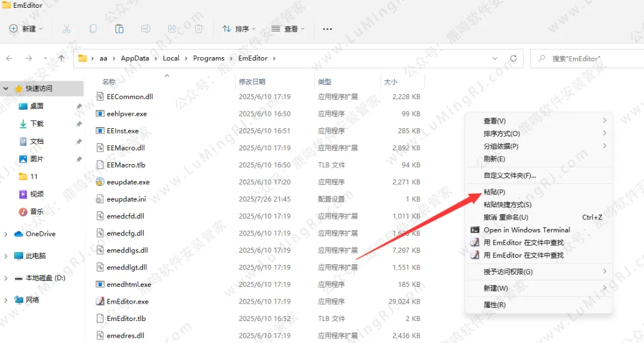
Task: Click the Delete trash can icon
Action: (x=199, y=29)
